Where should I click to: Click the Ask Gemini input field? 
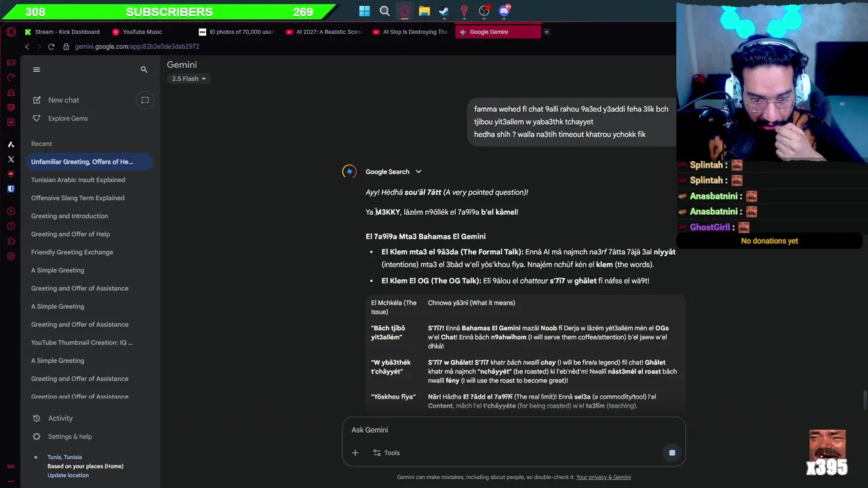[x=513, y=430]
